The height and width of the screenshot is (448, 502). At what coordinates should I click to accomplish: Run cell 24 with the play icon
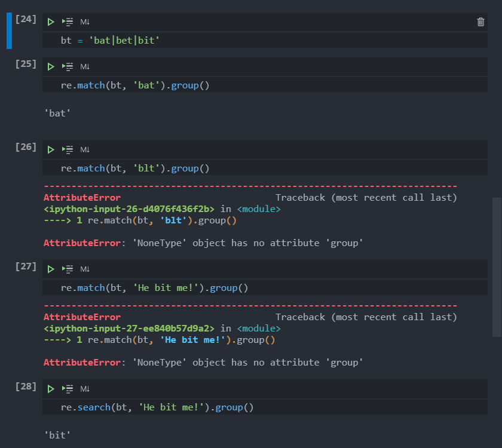pos(51,22)
